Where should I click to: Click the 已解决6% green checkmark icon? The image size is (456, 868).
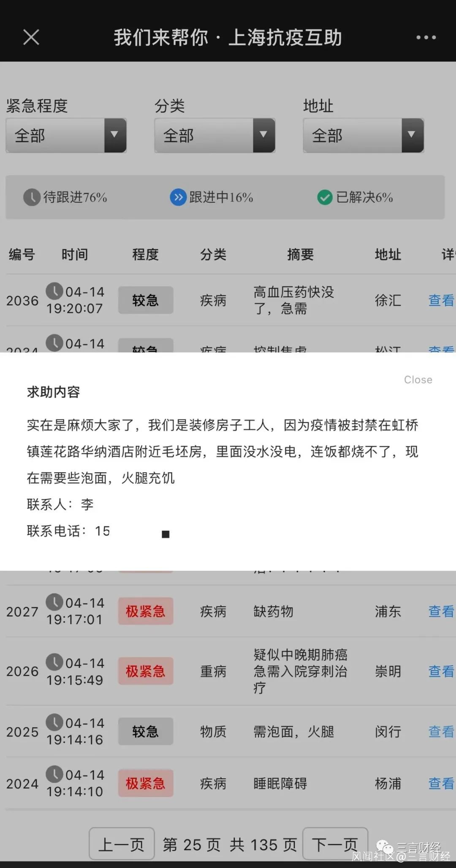[325, 197]
